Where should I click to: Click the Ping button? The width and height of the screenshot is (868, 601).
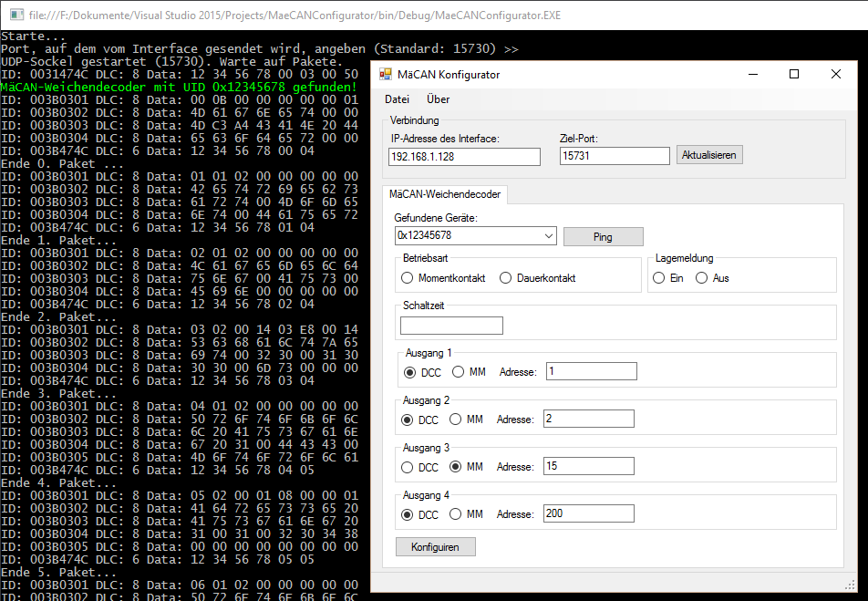point(603,237)
